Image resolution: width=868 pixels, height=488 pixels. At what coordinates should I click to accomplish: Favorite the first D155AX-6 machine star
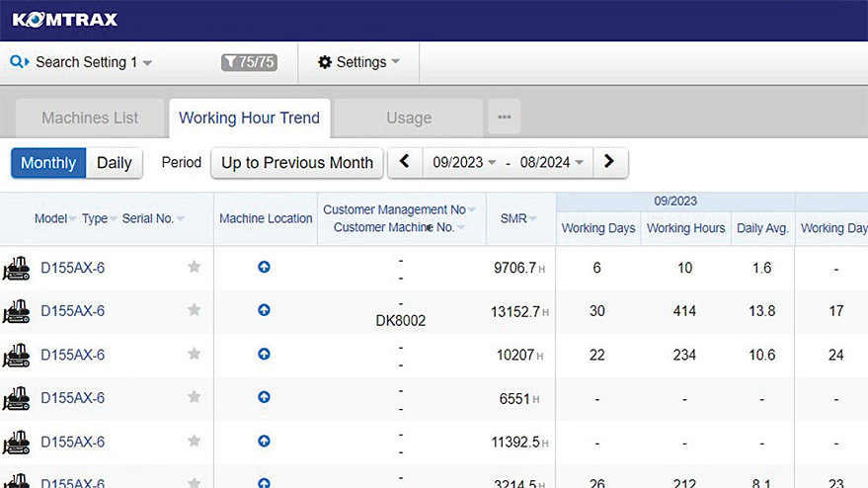point(195,267)
